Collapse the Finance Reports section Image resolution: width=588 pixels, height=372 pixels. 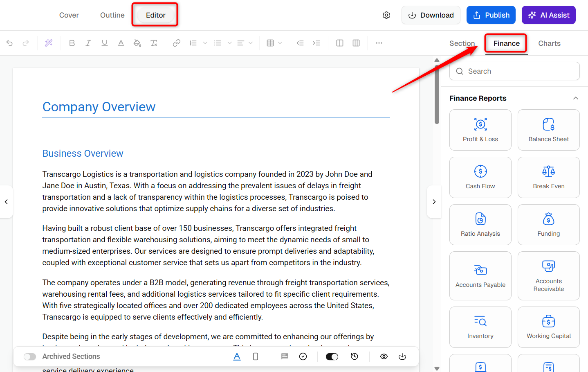tap(576, 98)
